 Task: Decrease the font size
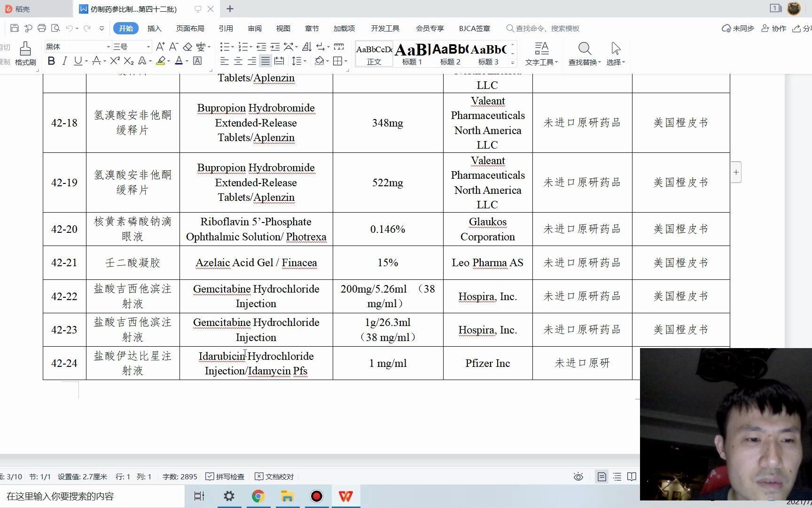[x=173, y=47]
